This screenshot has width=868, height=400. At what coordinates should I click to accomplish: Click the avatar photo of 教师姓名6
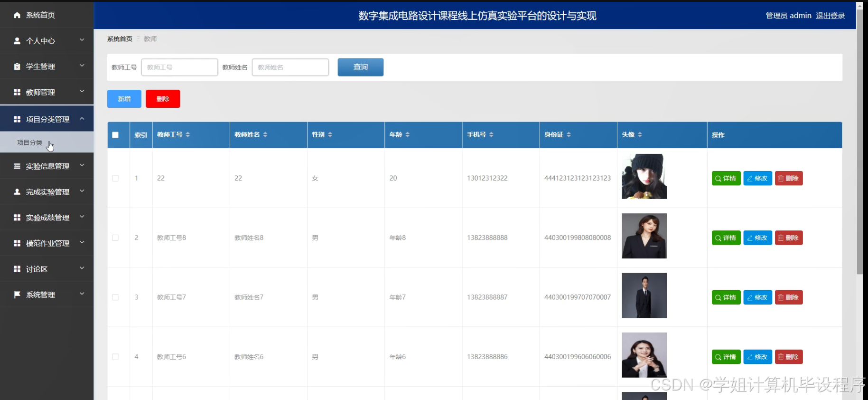(x=644, y=355)
